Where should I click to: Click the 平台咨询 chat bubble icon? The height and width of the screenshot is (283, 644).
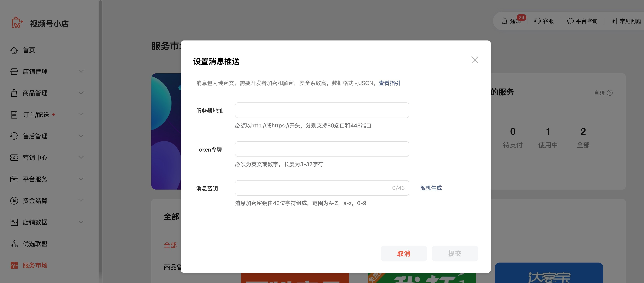[570, 21]
